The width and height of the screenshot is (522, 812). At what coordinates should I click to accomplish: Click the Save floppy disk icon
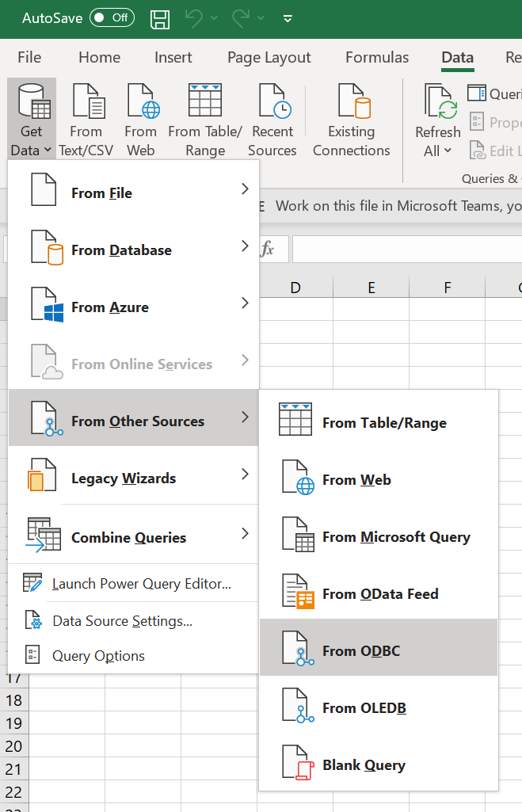160,19
